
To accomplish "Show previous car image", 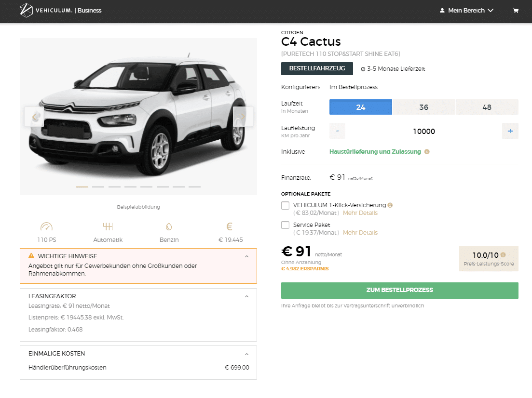I will (34, 117).
